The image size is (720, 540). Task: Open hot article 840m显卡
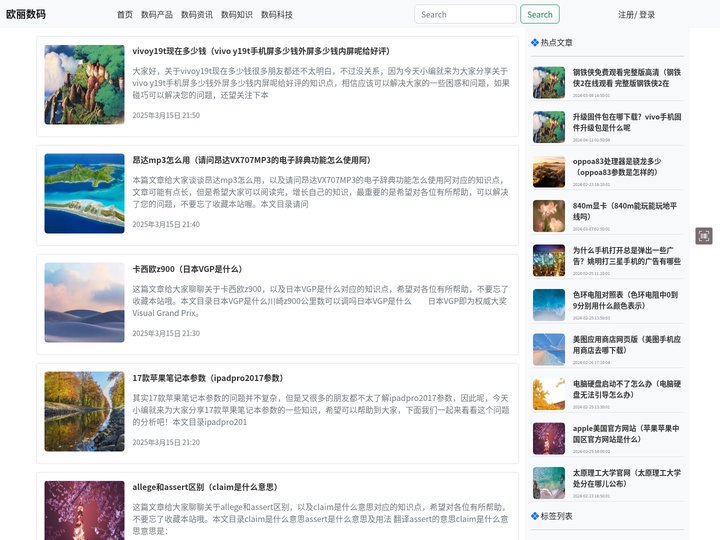tap(624, 211)
